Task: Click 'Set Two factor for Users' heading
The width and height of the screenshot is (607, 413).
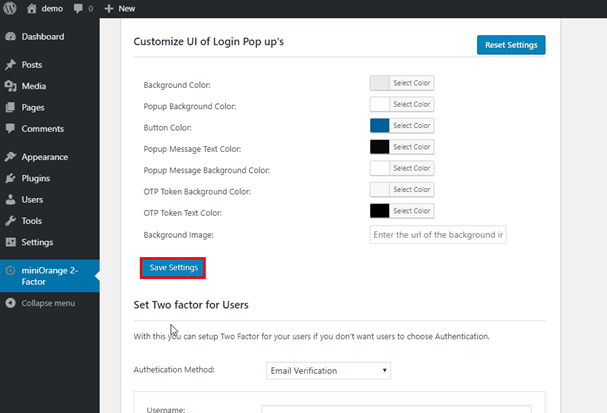Action: (191, 305)
